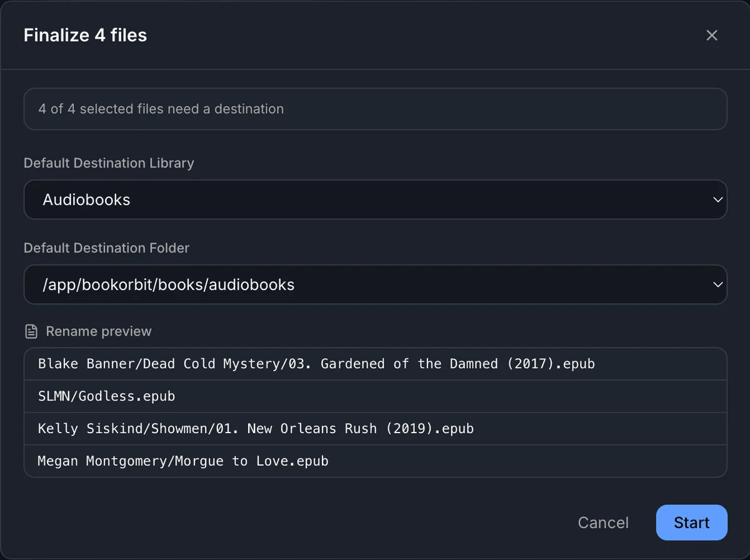
Task: Select the Kelly Siskind New Orleans Rush row
Action: [x=375, y=429]
